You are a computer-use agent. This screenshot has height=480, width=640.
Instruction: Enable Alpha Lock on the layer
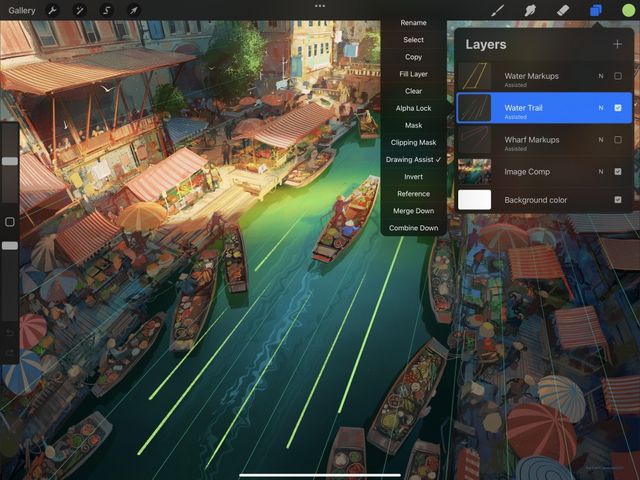pos(413,108)
